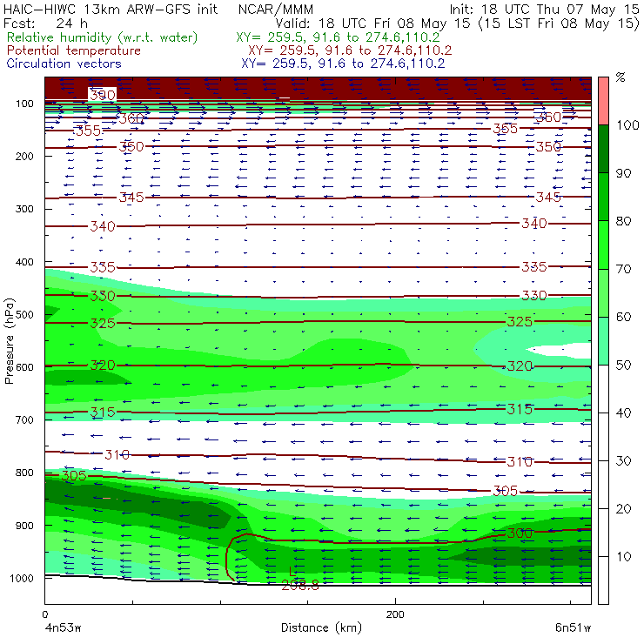Click the left-hand '330' contour label

[x=103, y=296]
